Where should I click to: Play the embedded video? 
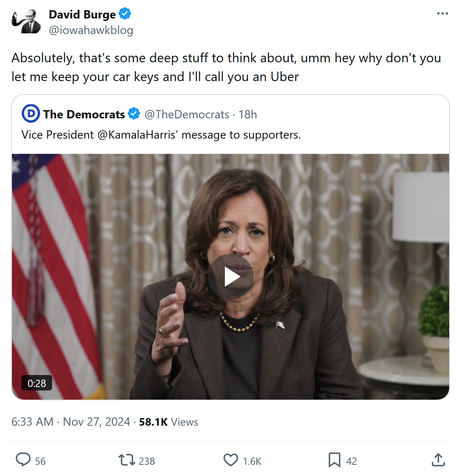click(x=231, y=277)
